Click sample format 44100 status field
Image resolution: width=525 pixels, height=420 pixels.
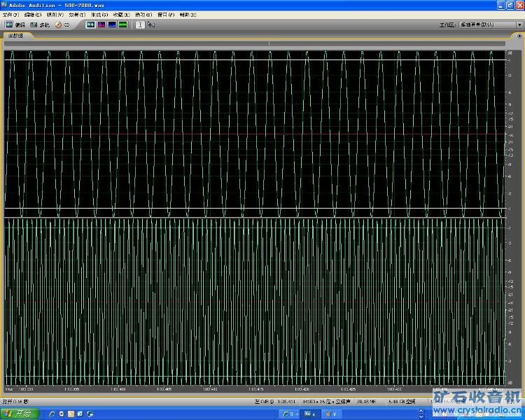coord(326,401)
